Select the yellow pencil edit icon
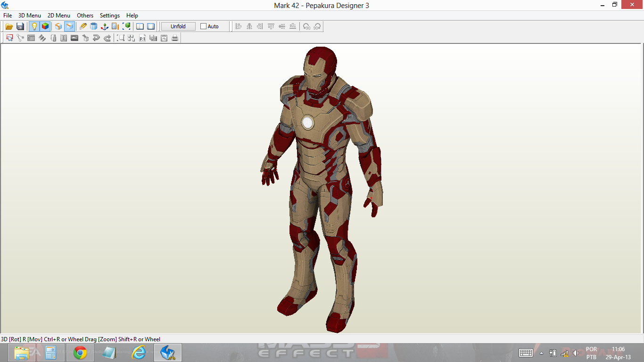 [x=83, y=26]
